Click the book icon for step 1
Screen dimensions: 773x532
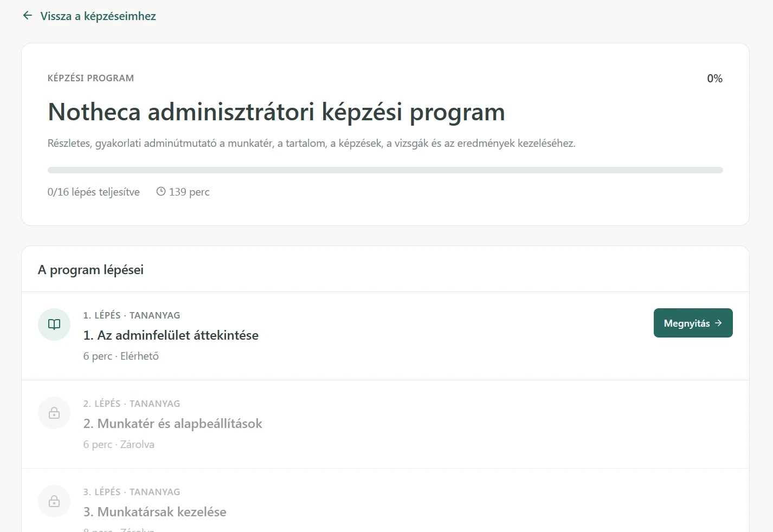click(54, 325)
